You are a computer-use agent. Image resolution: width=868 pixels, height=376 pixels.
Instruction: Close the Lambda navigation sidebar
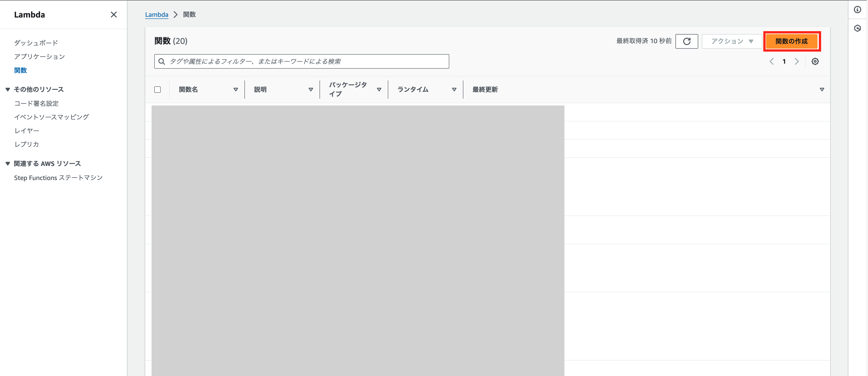(114, 15)
